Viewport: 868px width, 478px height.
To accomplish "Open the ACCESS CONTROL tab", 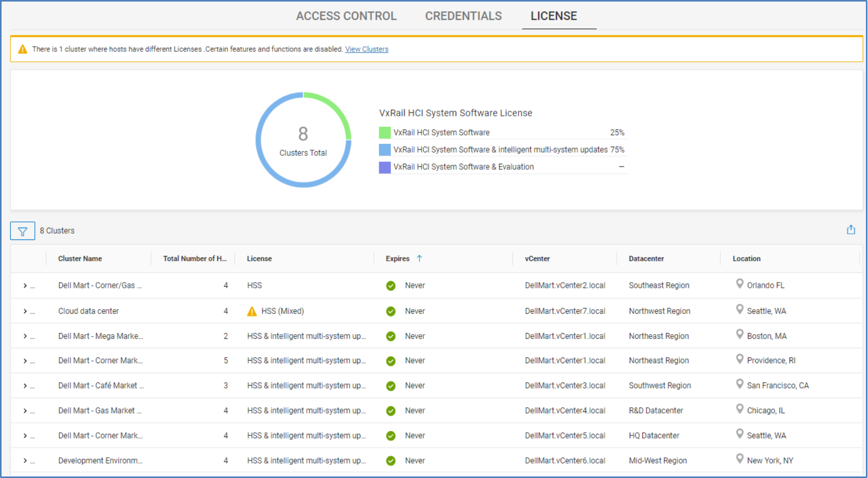I will 346,16.
